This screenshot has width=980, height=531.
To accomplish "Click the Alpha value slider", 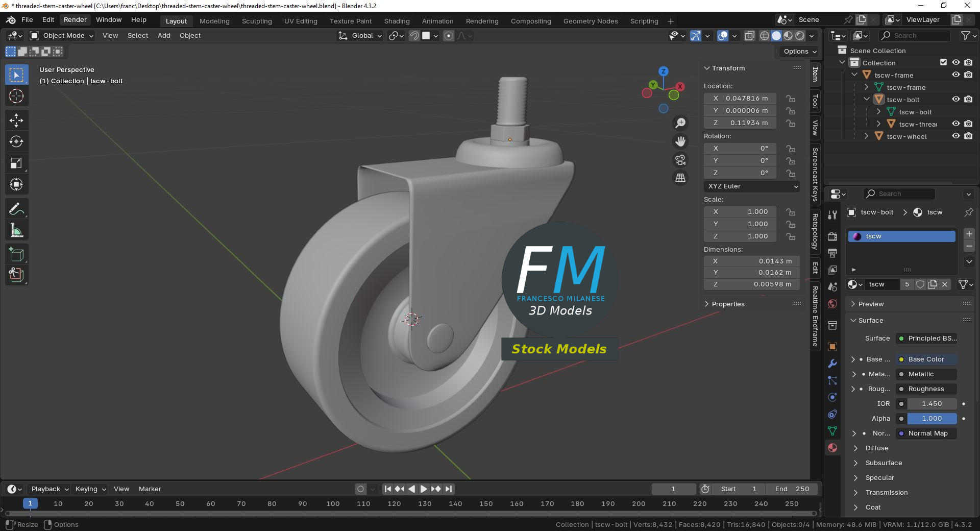I will [932, 419].
